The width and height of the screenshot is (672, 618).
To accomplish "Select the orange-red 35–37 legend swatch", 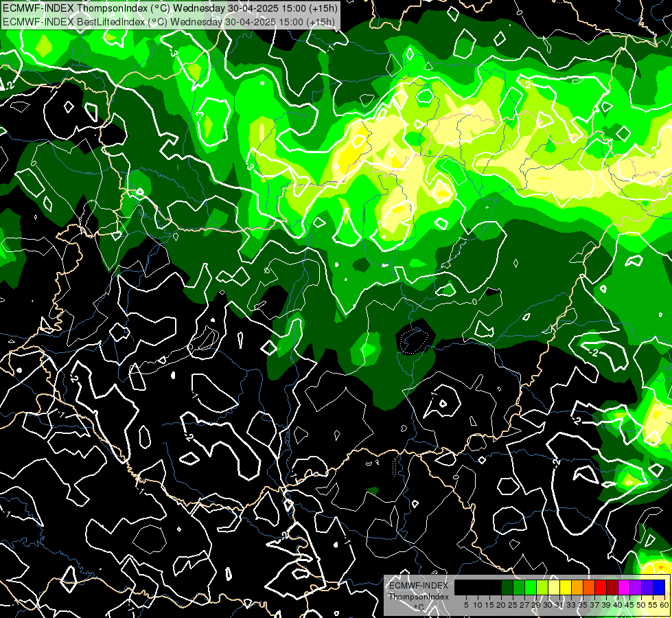I will (x=589, y=587).
